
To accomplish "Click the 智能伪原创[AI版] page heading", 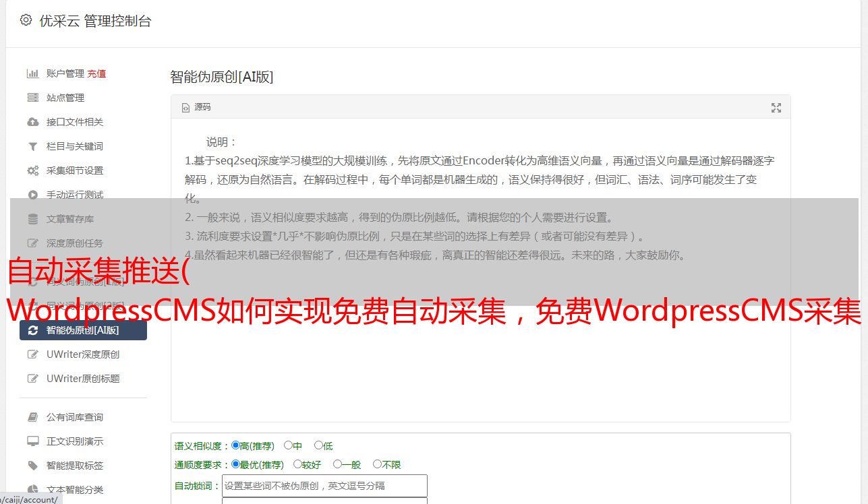I will (222, 77).
